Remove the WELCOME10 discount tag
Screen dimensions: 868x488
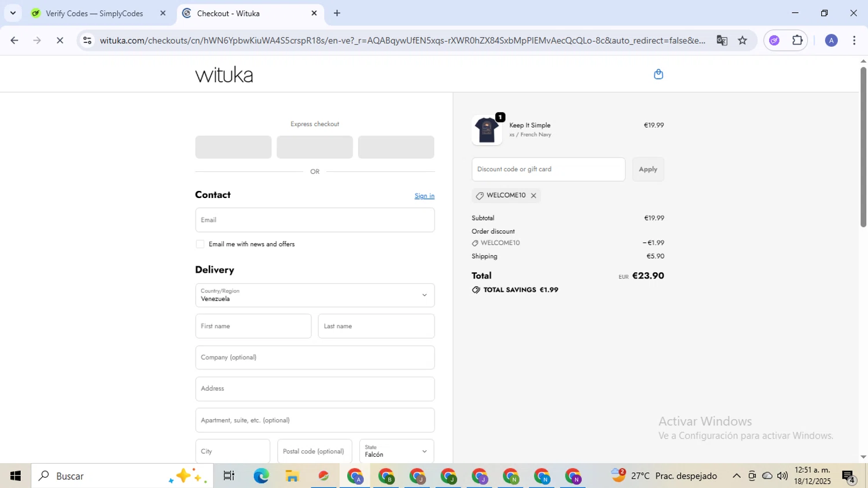point(534,196)
